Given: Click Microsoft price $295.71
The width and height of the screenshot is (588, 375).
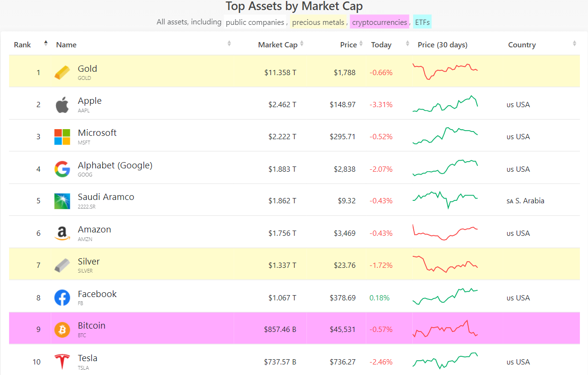Looking at the screenshot, I should click(x=343, y=137).
